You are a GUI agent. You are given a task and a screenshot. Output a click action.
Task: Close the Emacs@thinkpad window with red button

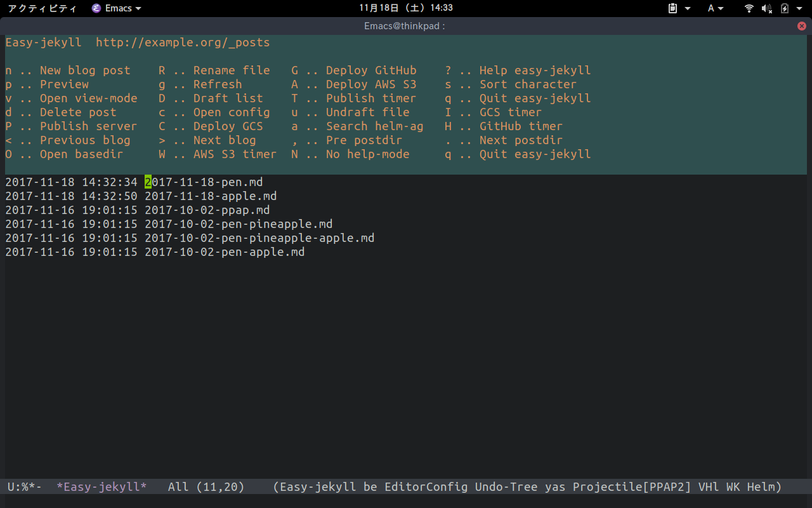point(802,26)
